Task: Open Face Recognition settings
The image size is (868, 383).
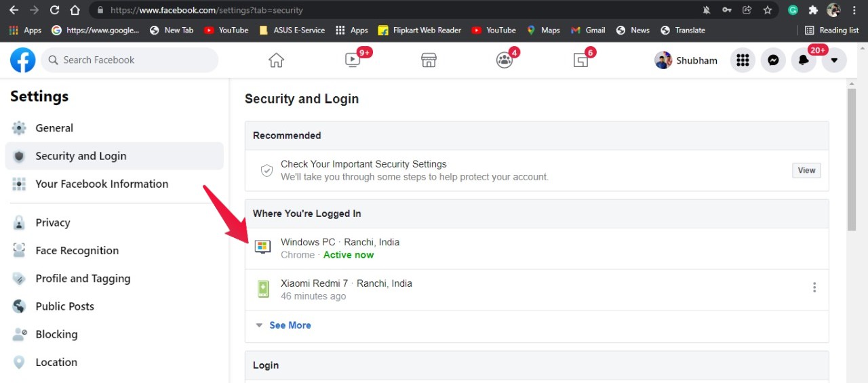Action: pyautogui.click(x=114, y=250)
